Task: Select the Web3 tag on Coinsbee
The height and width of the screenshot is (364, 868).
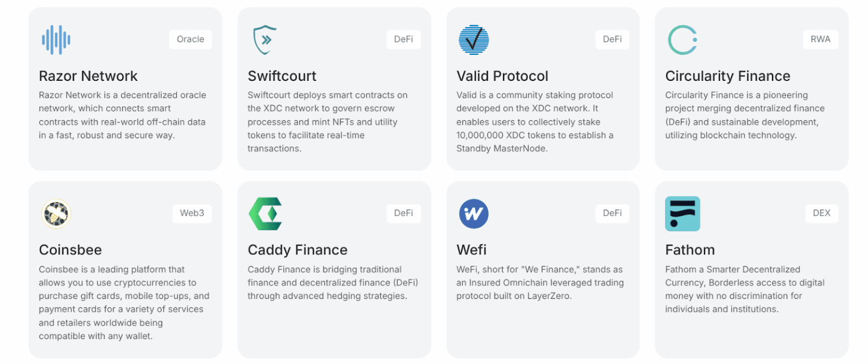Action: click(192, 213)
